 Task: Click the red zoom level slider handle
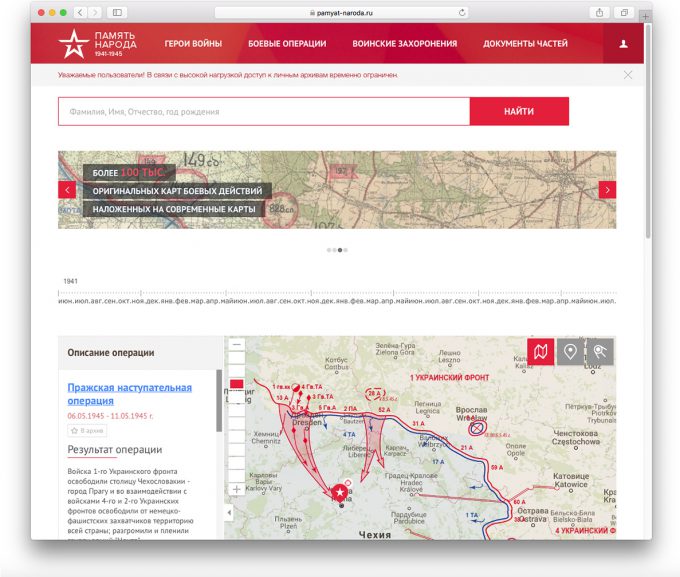tap(237, 384)
